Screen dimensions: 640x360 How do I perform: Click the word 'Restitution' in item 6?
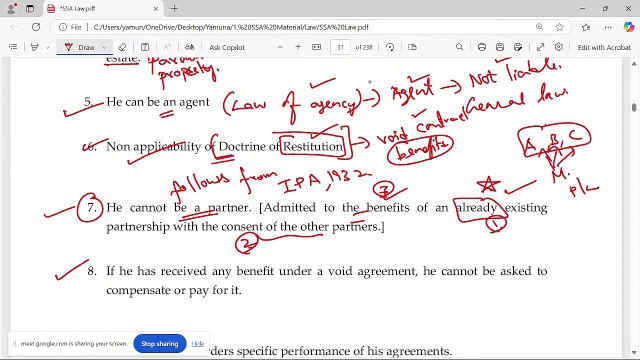pyautogui.click(x=313, y=146)
